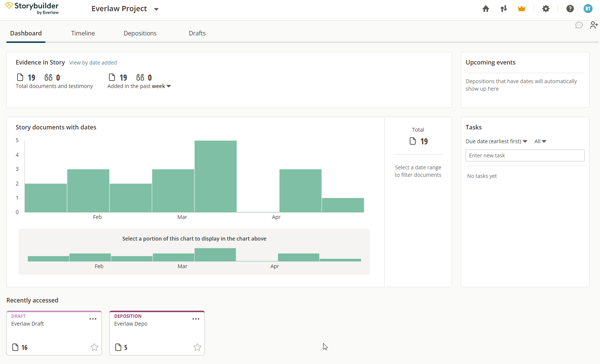This screenshot has height=364, width=600.
Task: Click 'Total documents and testimony' label
Action: point(54,86)
